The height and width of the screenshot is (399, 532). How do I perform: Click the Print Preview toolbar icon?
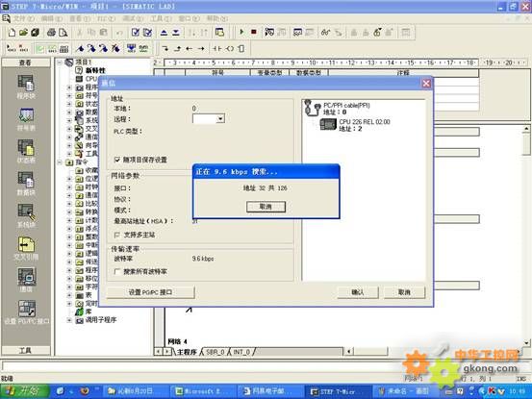(63, 32)
